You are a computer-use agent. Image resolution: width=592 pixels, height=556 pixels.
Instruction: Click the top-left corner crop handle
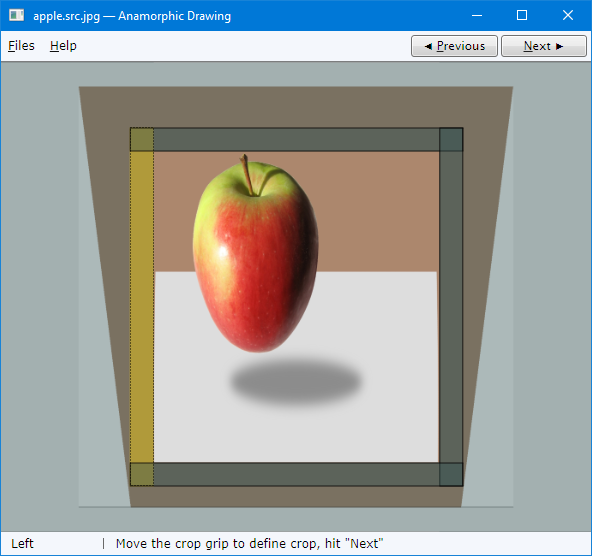point(142,140)
